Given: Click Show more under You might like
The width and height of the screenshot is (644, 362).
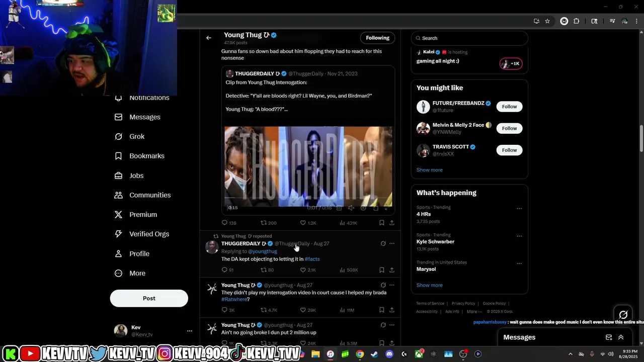Looking at the screenshot, I should [x=429, y=170].
